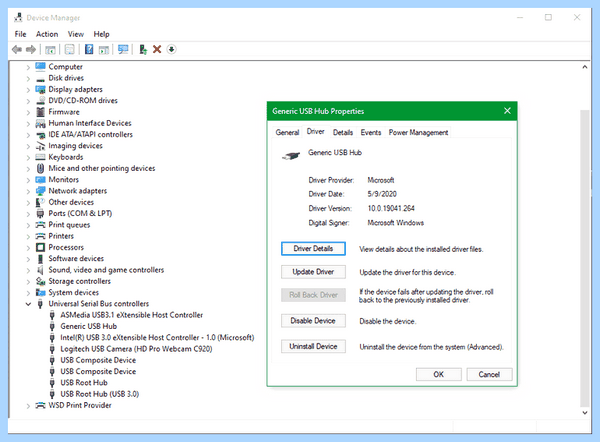This screenshot has width=600, height=442.
Task: Open the Action menu
Action: point(47,34)
